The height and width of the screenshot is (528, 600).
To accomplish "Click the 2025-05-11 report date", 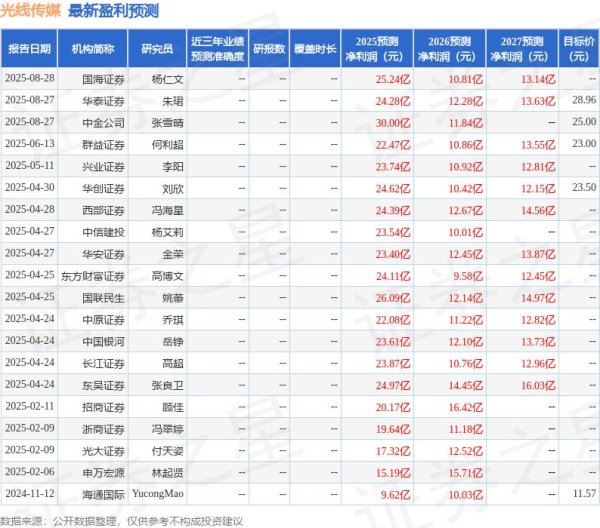I will point(30,165).
